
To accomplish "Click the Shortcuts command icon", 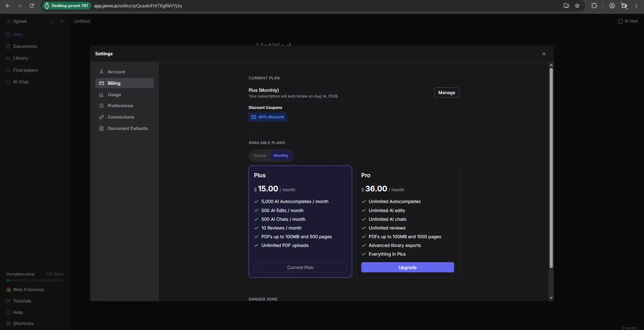I will point(8,323).
